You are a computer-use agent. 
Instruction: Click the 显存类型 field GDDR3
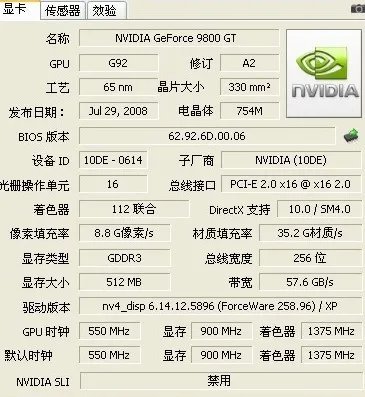(124, 258)
